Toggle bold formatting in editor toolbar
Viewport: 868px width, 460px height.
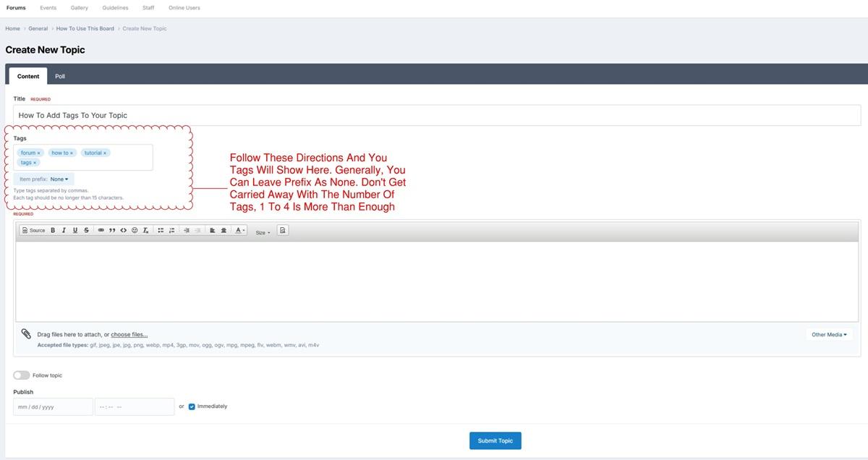point(53,230)
